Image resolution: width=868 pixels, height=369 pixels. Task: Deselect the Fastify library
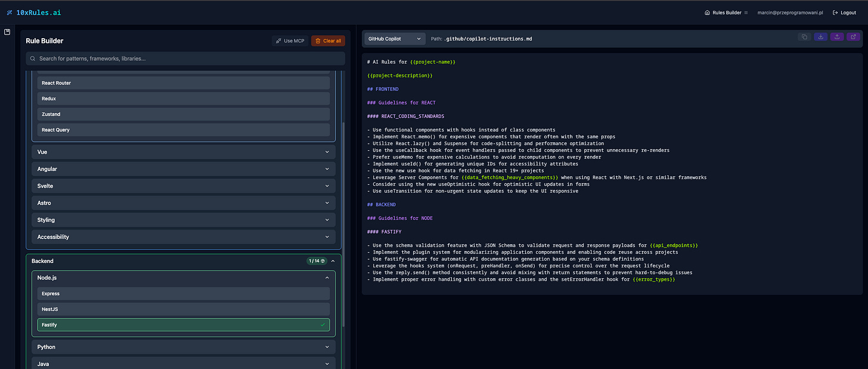click(x=184, y=325)
